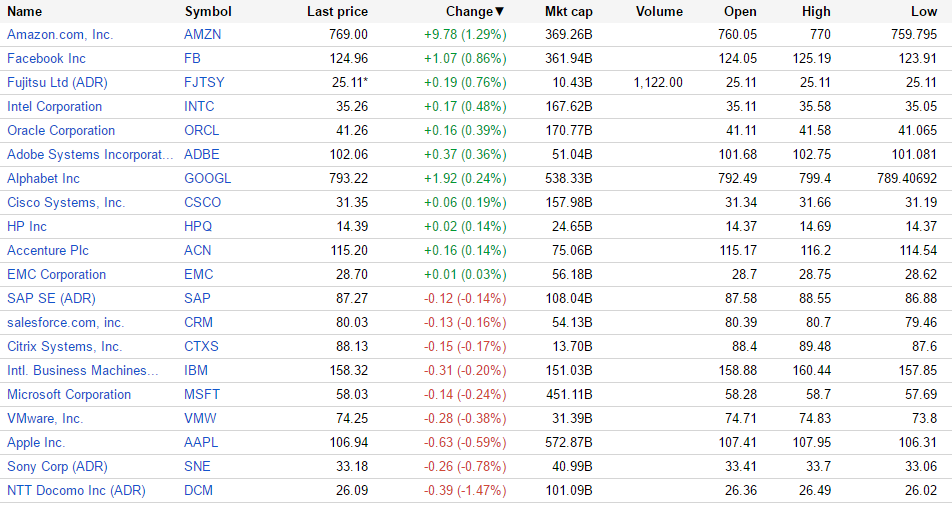Screen dimensions: 952x506
Task: Sort by Last price column header
Action: click(337, 12)
